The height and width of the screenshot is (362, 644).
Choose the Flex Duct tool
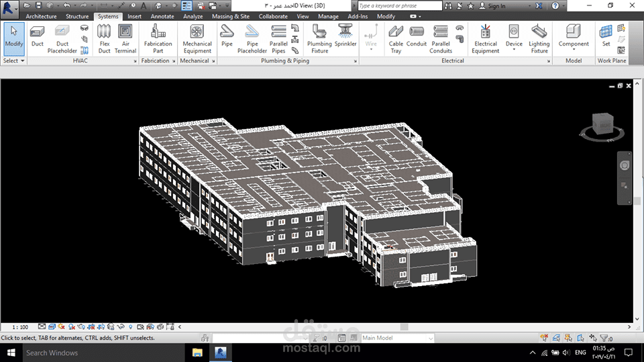[x=105, y=39]
